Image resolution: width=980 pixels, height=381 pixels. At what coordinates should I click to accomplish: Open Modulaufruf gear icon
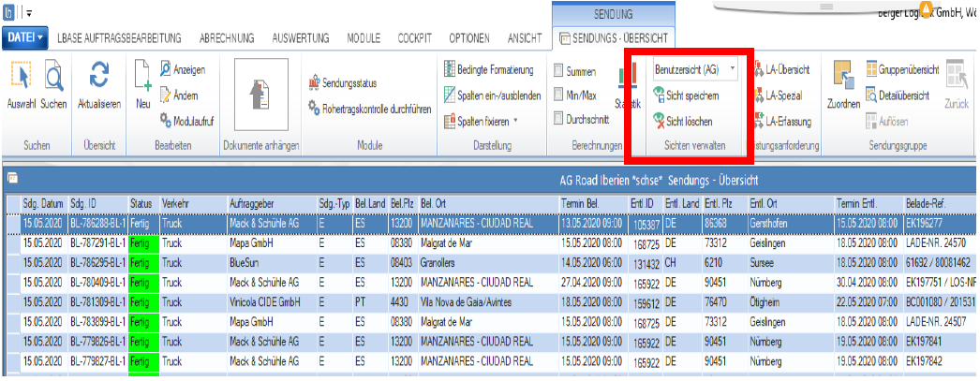[x=166, y=119]
